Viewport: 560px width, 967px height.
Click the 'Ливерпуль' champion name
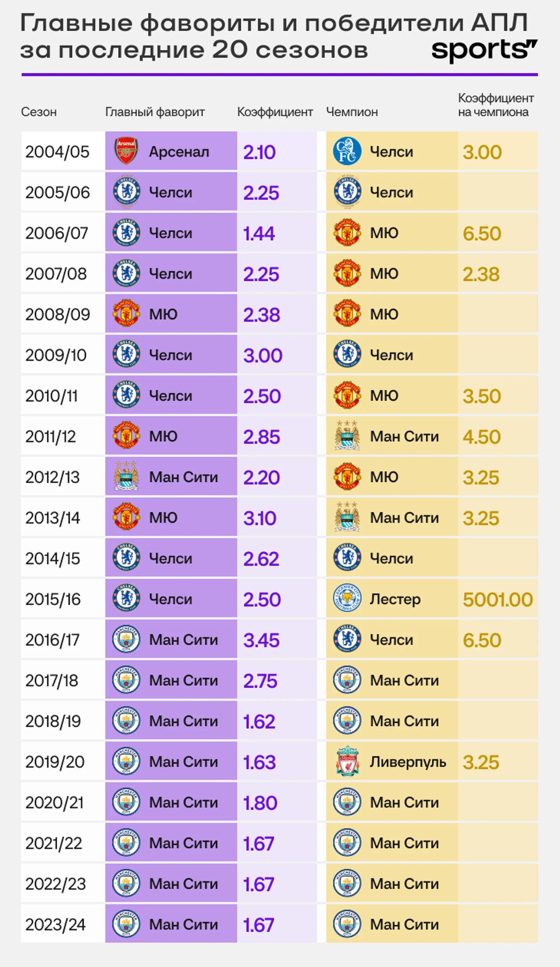(408, 761)
